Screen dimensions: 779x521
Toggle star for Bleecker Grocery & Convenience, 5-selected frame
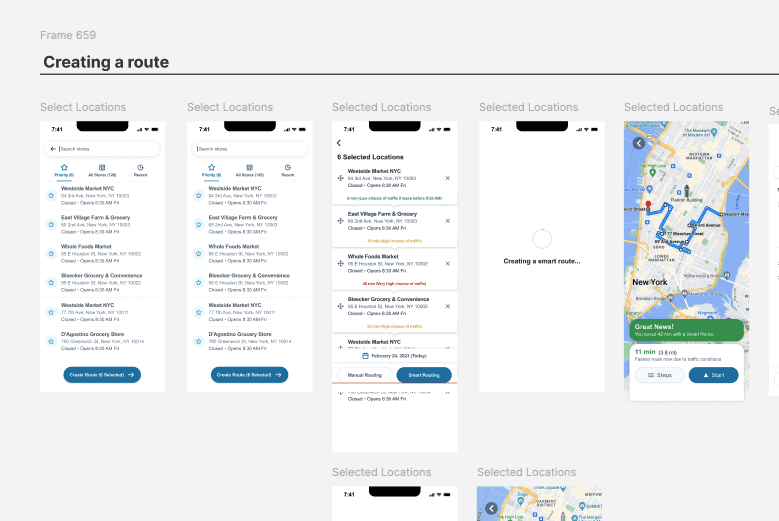[199, 283]
